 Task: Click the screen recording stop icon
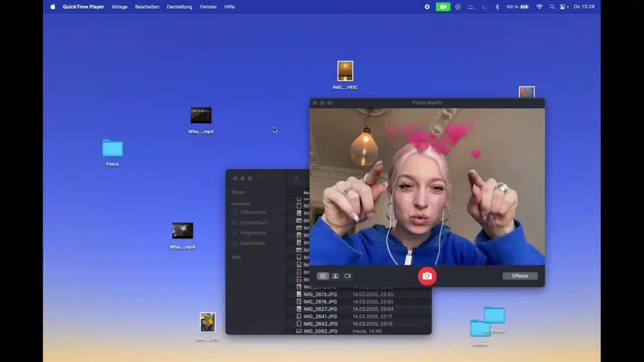427,7
